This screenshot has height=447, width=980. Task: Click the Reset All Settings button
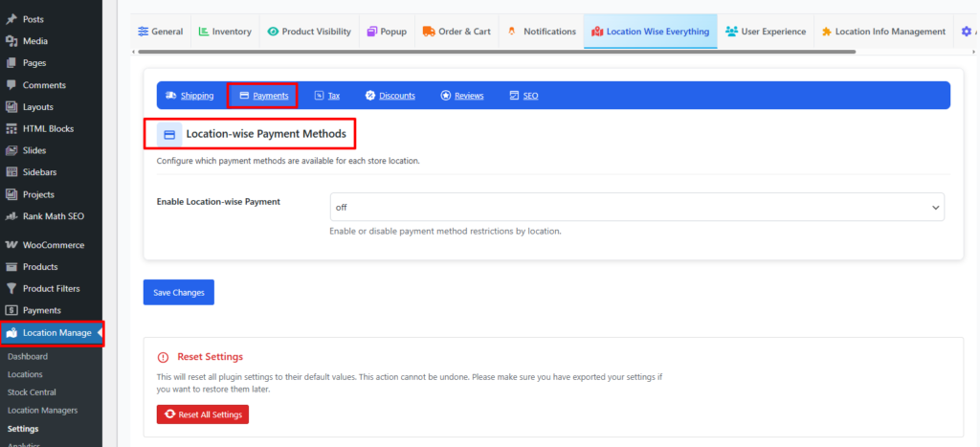(203, 414)
